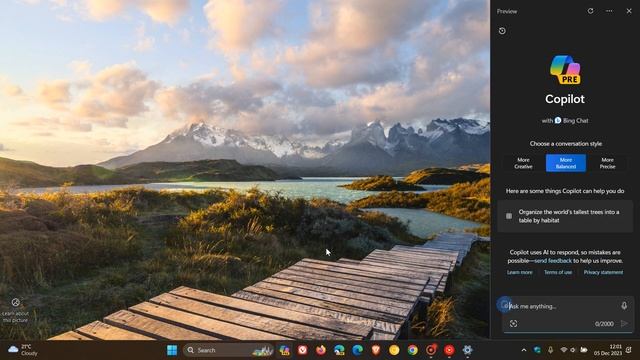Send the Copilot message with arrow
This screenshot has height=360, width=640.
click(x=624, y=324)
